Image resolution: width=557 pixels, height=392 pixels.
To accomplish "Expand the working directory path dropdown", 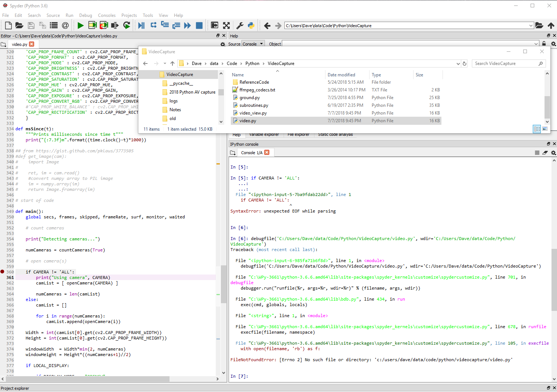I will tap(532, 25).
